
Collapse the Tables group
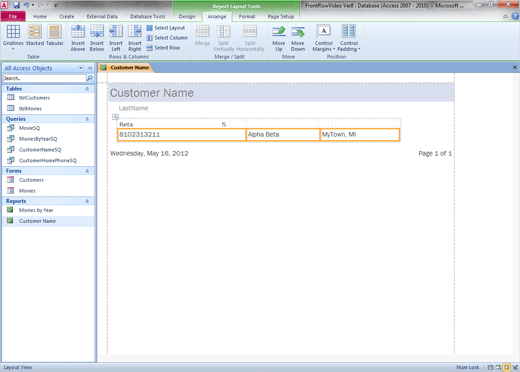click(x=87, y=89)
